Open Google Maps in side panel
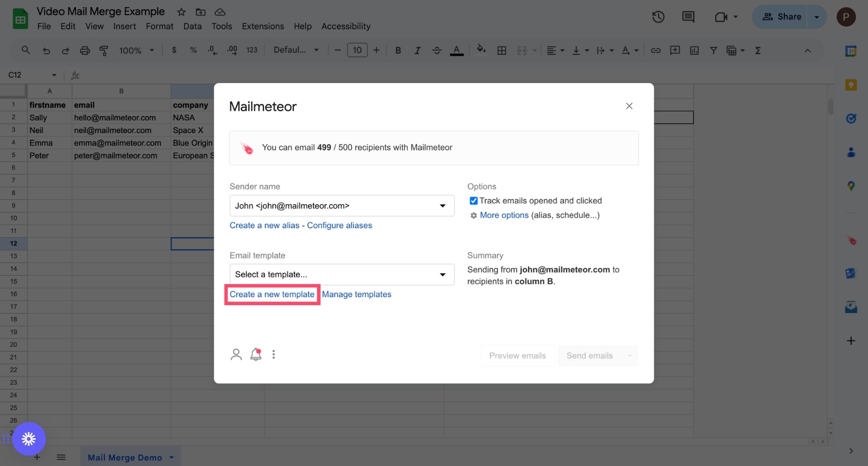The height and width of the screenshot is (466, 868). pos(851,186)
